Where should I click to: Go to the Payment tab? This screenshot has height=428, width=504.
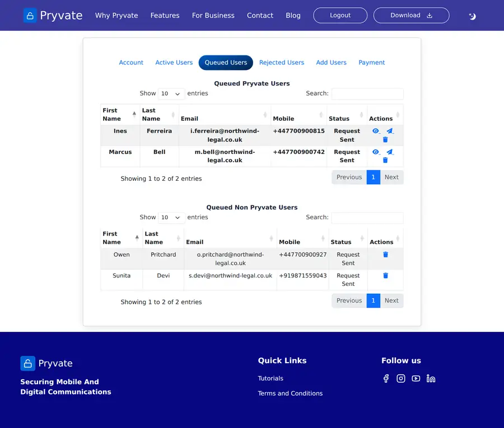click(372, 63)
